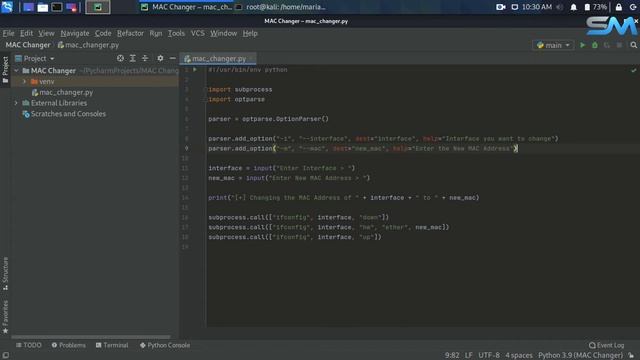Select mac_changer.py in the project tree
640x360 pixels.
coord(62,92)
